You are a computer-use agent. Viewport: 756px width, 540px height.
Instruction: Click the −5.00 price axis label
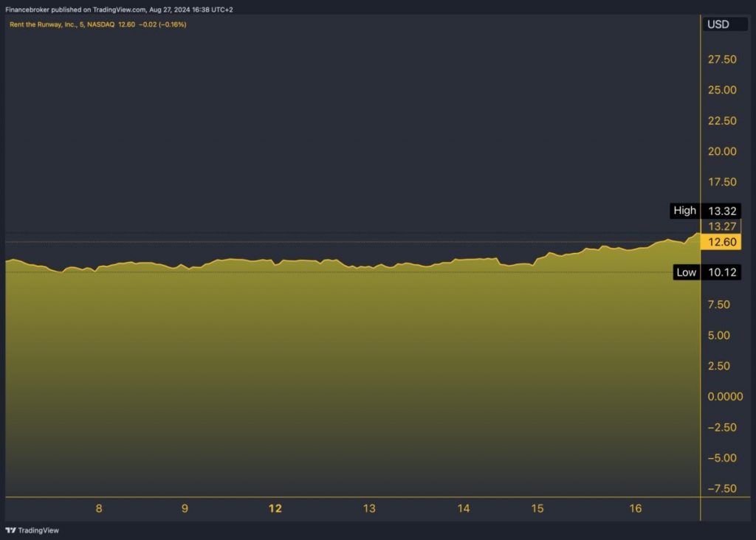click(722, 458)
